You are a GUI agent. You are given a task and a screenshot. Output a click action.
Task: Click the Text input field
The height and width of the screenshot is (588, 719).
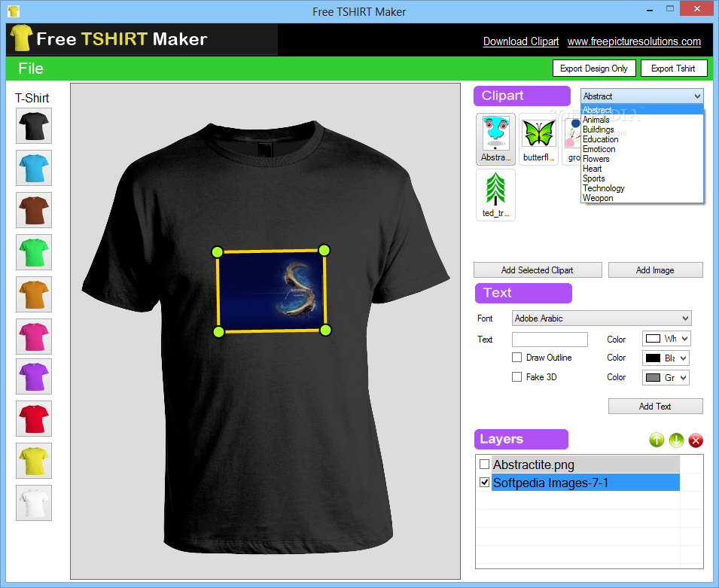(550, 340)
